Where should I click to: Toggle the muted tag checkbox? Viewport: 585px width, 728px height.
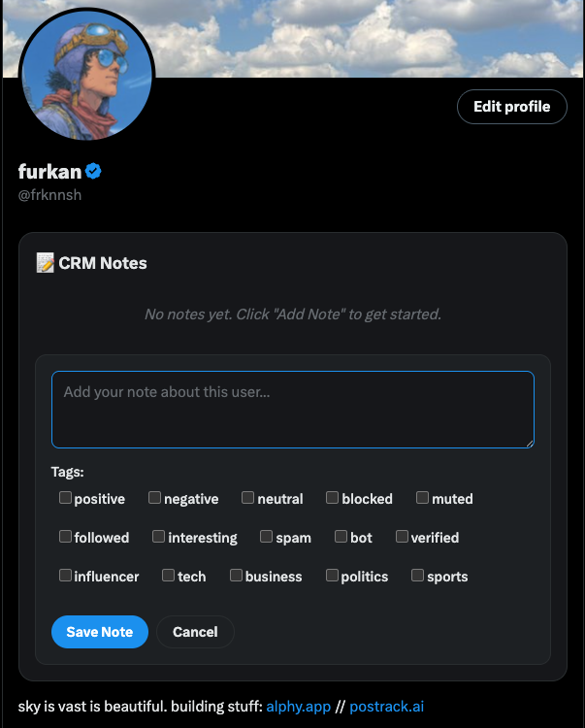click(x=422, y=498)
